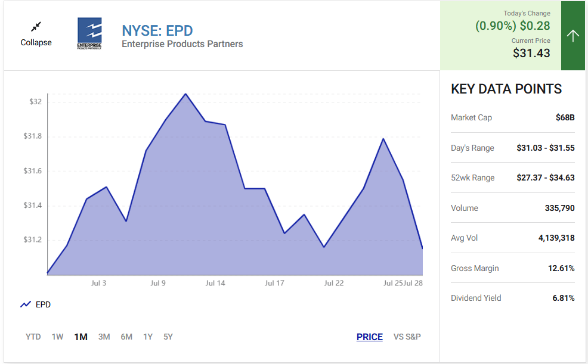
Task: Switch chart range to YTD
Action: [33, 337]
